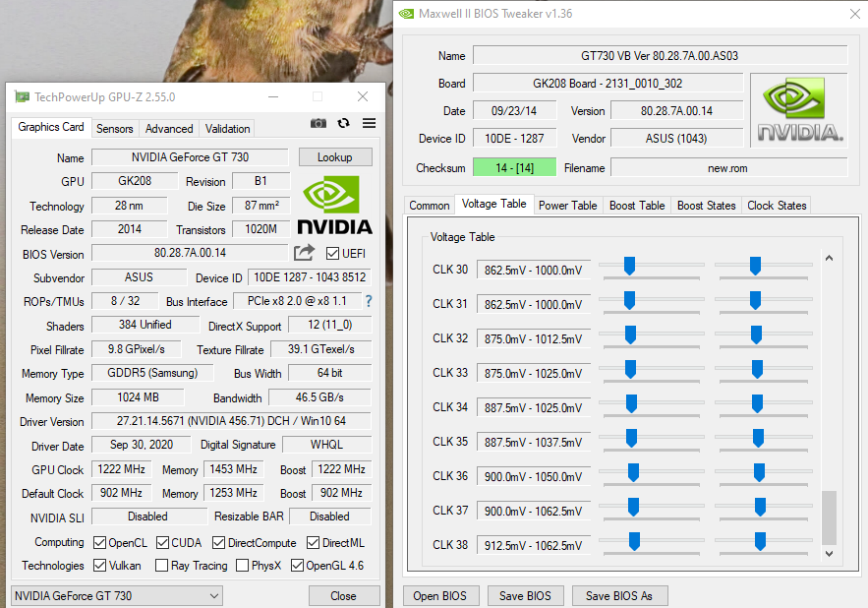The image size is (868, 608).
Task: Click the CLK 30 maximum voltage slider
Action: point(755,266)
